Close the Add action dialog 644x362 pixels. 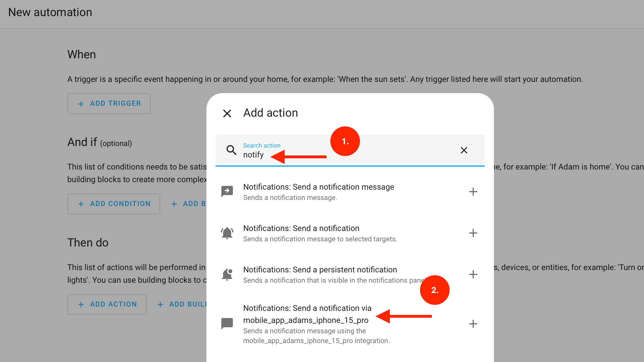tap(227, 113)
